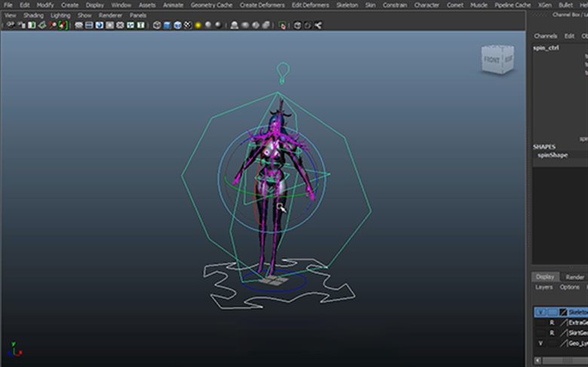Toggle the Field Chart icon
Image resolution: width=588 pixels, height=367 pixels.
(x=120, y=25)
